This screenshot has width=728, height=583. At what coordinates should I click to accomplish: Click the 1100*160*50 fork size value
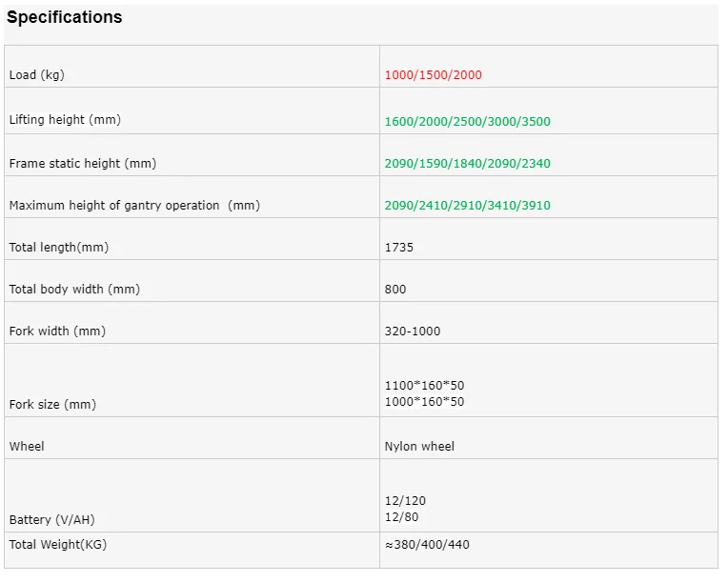coord(425,386)
